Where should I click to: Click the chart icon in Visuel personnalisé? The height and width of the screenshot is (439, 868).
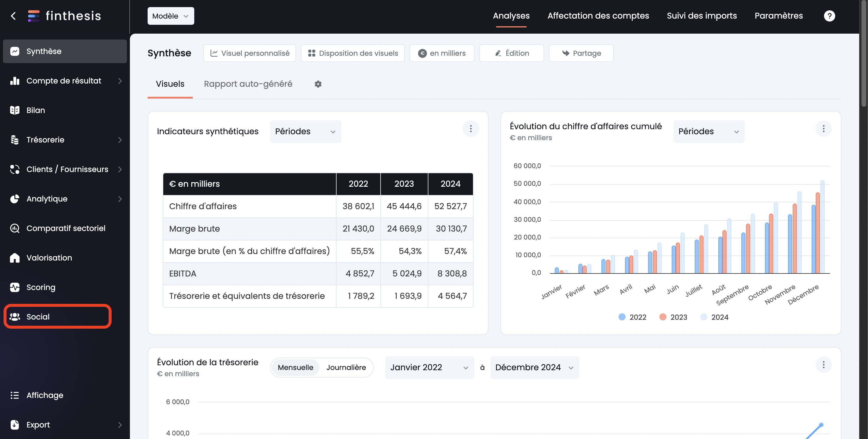click(x=214, y=53)
